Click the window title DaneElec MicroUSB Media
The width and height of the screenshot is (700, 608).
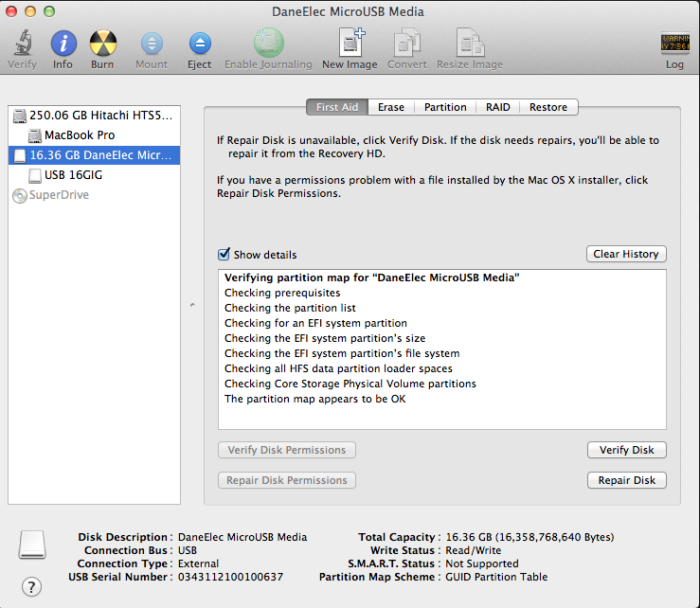click(349, 11)
